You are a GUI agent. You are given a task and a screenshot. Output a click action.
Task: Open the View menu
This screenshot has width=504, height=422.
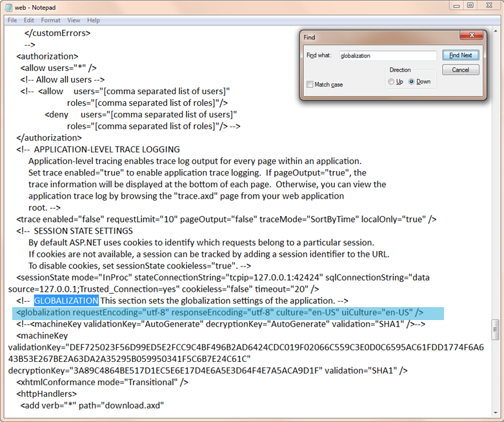click(74, 20)
